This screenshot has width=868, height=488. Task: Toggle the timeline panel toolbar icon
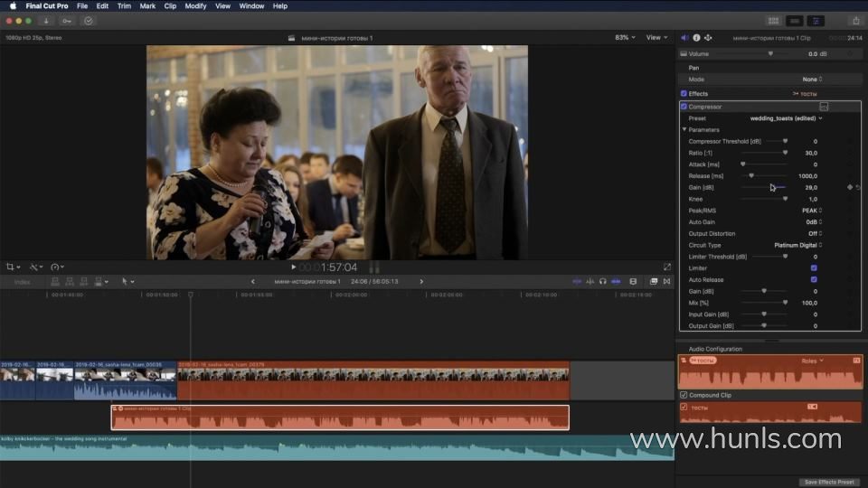[x=795, y=21]
